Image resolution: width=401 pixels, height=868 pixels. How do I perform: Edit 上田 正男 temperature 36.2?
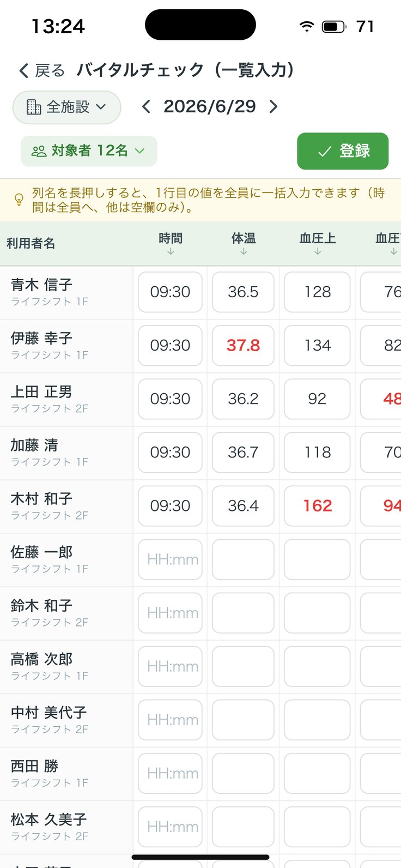[243, 399]
